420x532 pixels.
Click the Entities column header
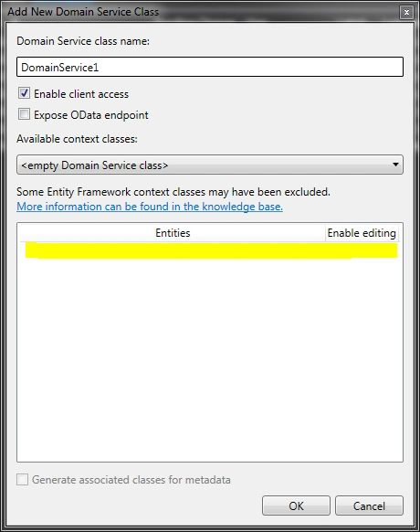click(x=173, y=233)
